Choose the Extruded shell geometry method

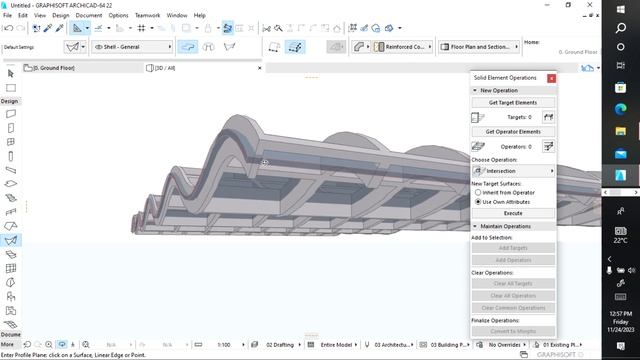[188, 47]
